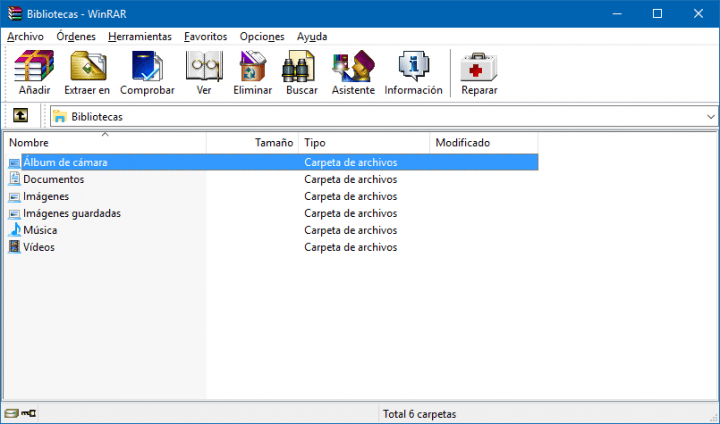This screenshot has height=424, width=720.
Task: Click Carpeta de archivos type in Música row
Action: (x=350, y=230)
